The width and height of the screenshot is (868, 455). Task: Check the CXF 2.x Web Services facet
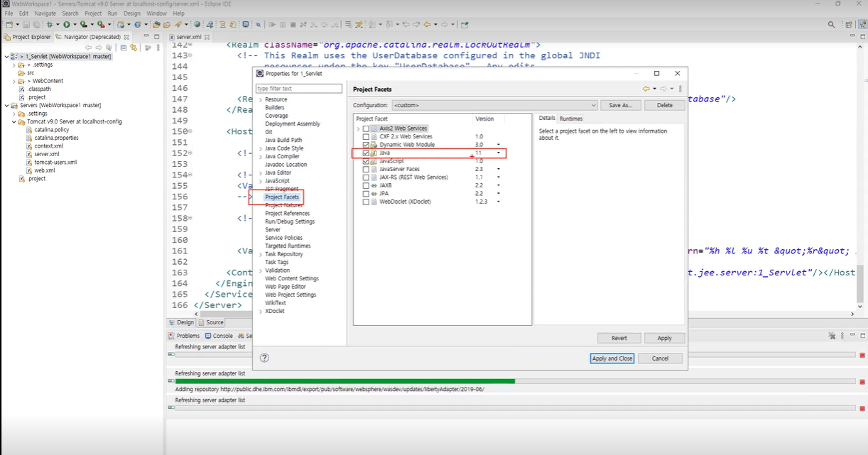click(x=366, y=136)
